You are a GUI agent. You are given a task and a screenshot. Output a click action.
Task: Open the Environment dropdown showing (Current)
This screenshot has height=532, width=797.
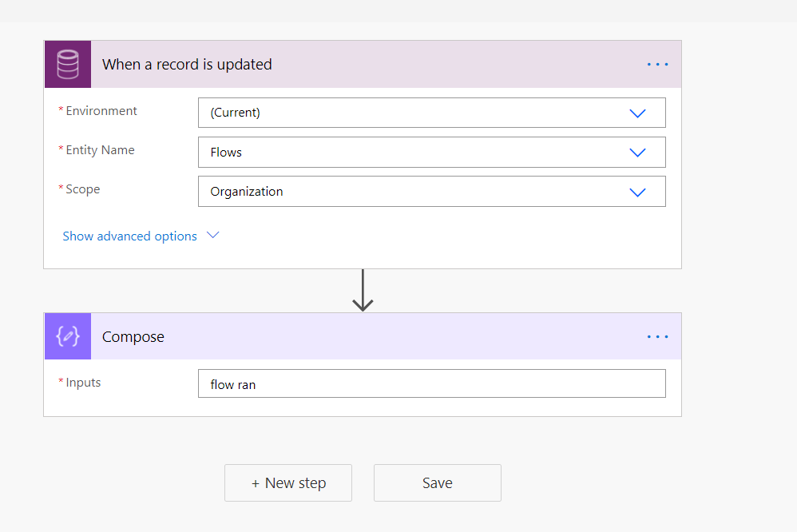coord(431,113)
